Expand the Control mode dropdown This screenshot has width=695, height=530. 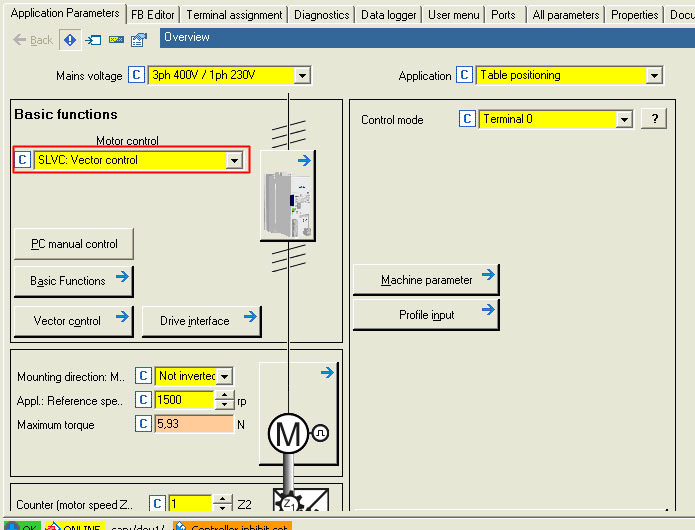(624, 119)
